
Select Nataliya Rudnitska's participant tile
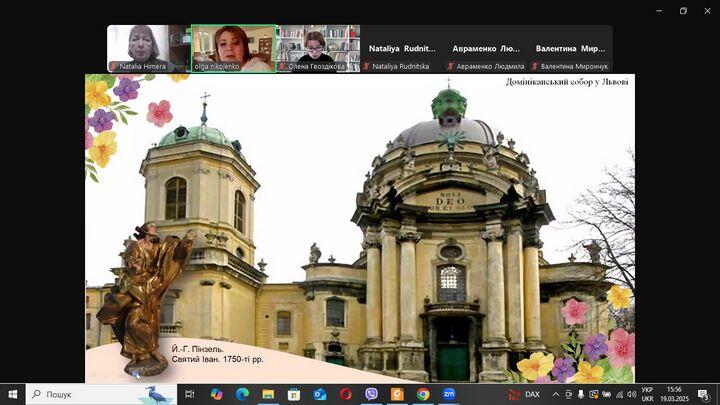click(402, 48)
